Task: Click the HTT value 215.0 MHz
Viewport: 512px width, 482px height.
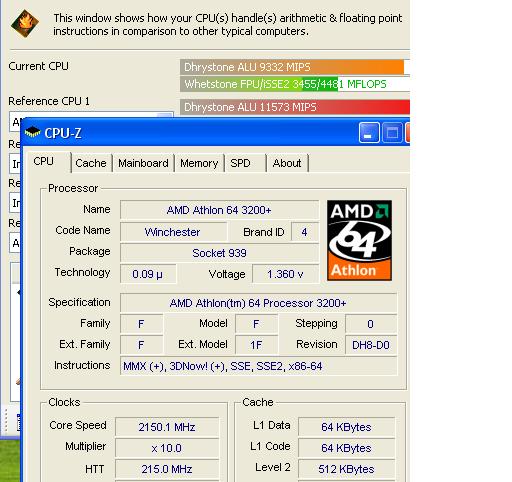Action: click(x=167, y=469)
